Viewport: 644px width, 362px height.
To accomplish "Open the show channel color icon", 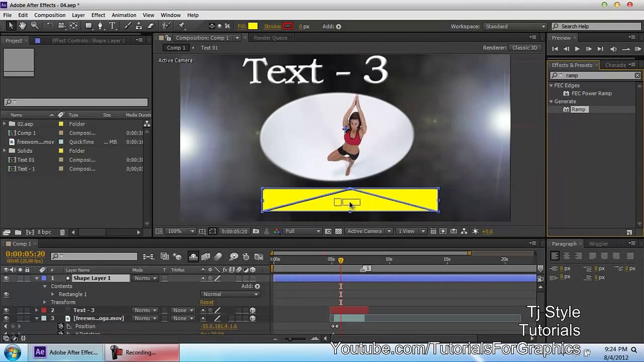I will (x=277, y=231).
